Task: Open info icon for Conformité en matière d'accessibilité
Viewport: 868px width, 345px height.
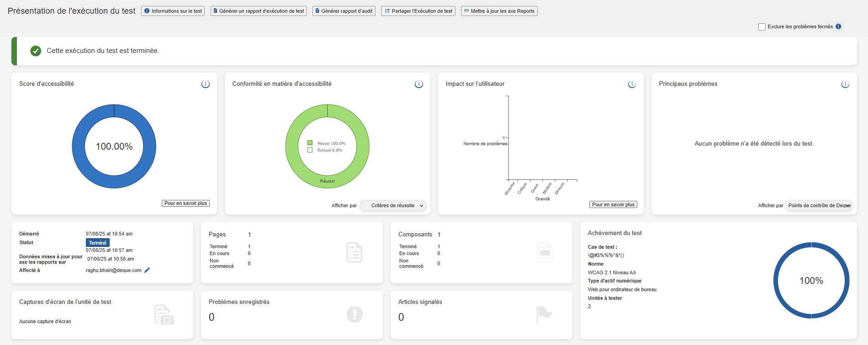Action: pos(418,84)
